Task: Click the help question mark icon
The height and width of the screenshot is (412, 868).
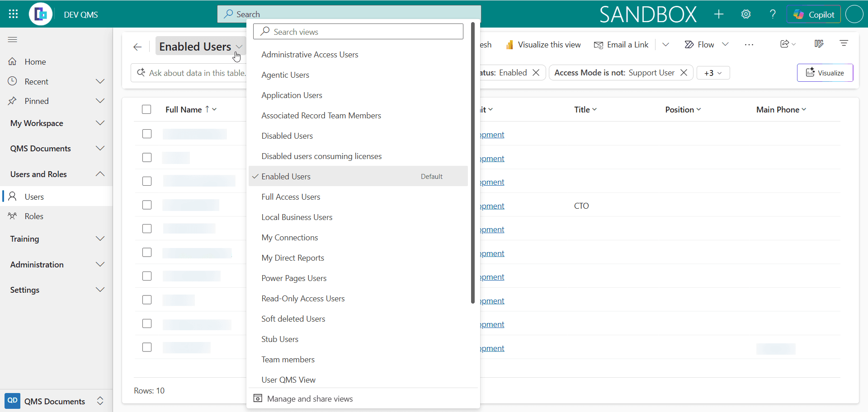Action: (773, 14)
